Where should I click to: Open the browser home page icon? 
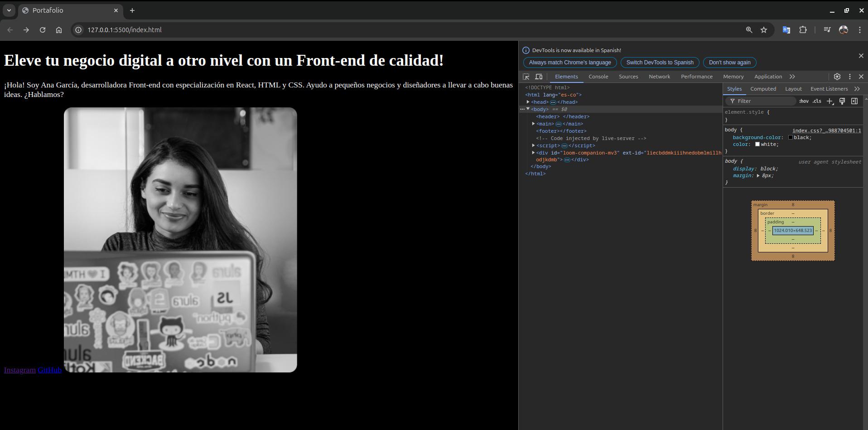pyautogui.click(x=59, y=30)
